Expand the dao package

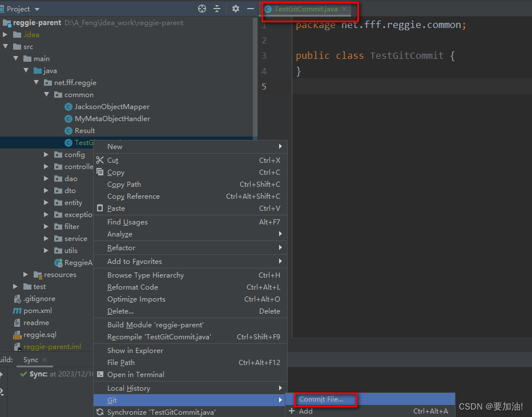[x=46, y=178]
